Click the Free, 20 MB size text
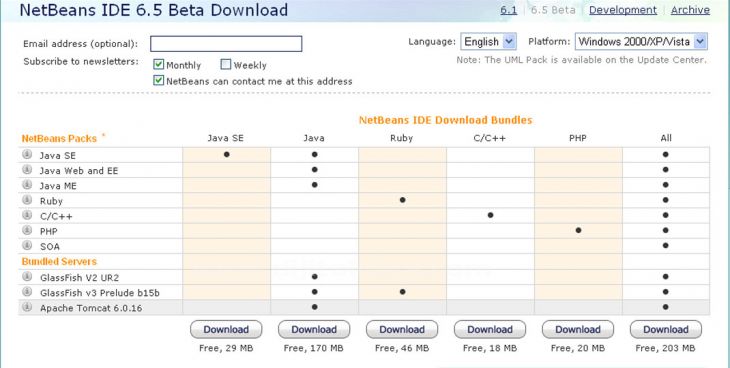 (578, 348)
